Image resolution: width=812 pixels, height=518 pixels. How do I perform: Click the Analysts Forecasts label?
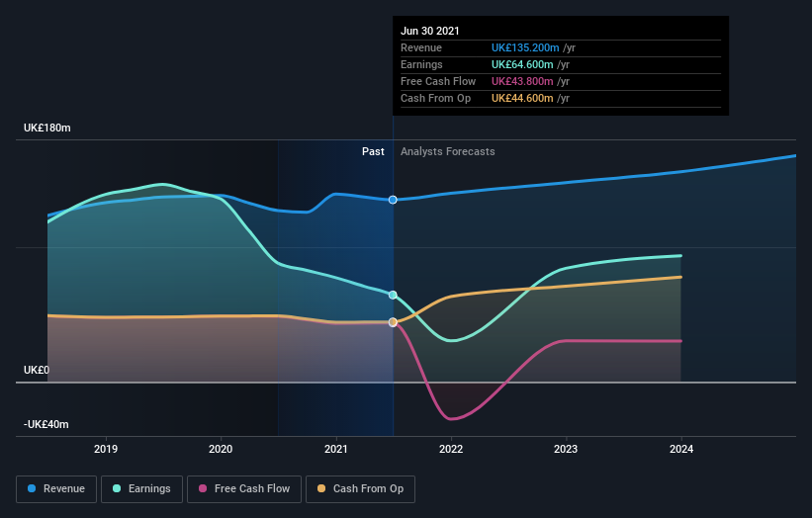pyautogui.click(x=448, y=151)
